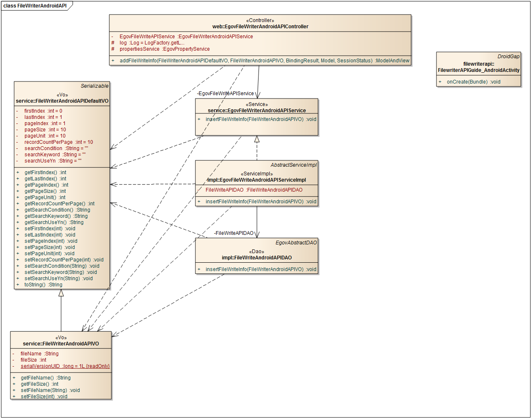Select the impl::FileWriteAndroidAPIDAO class title
532x419 pixels.
coord(256,258)
